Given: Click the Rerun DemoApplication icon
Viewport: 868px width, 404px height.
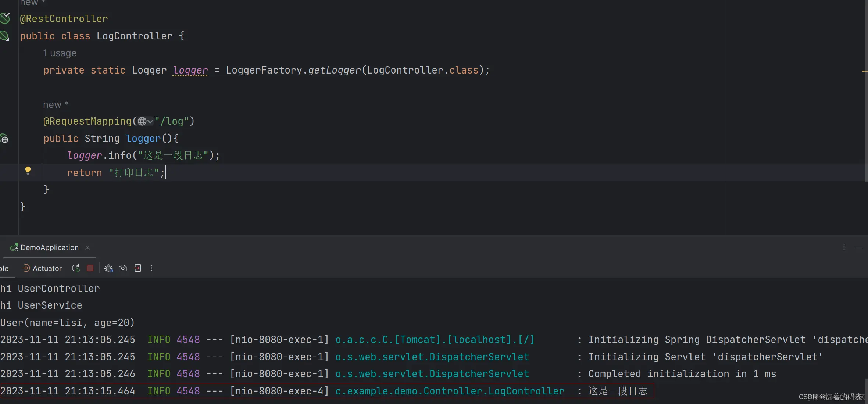Looking at the screenshot, I should coord(76,268).
